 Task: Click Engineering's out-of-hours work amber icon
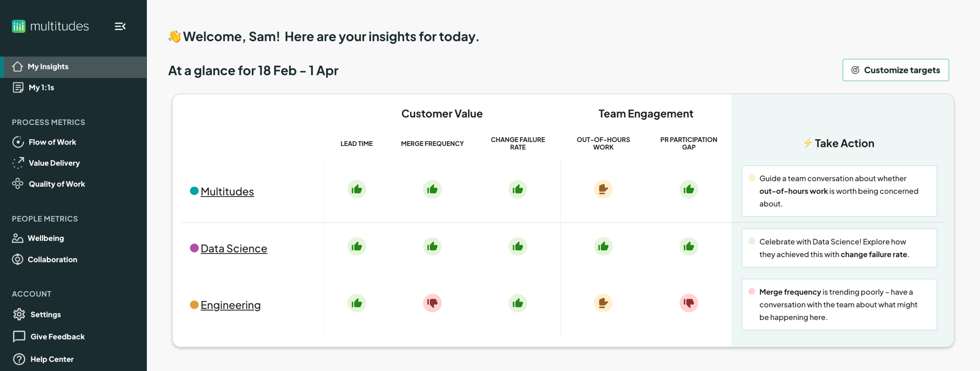tap(603, 303)
